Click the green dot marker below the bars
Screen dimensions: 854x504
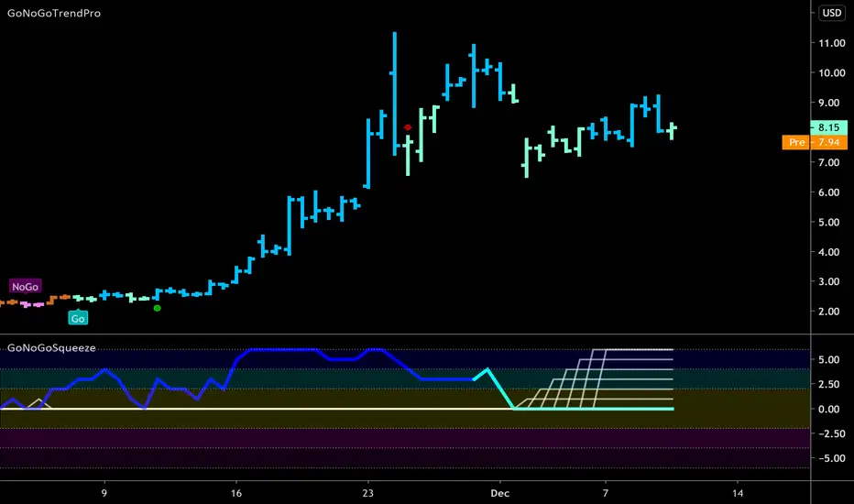coord(158,309)
